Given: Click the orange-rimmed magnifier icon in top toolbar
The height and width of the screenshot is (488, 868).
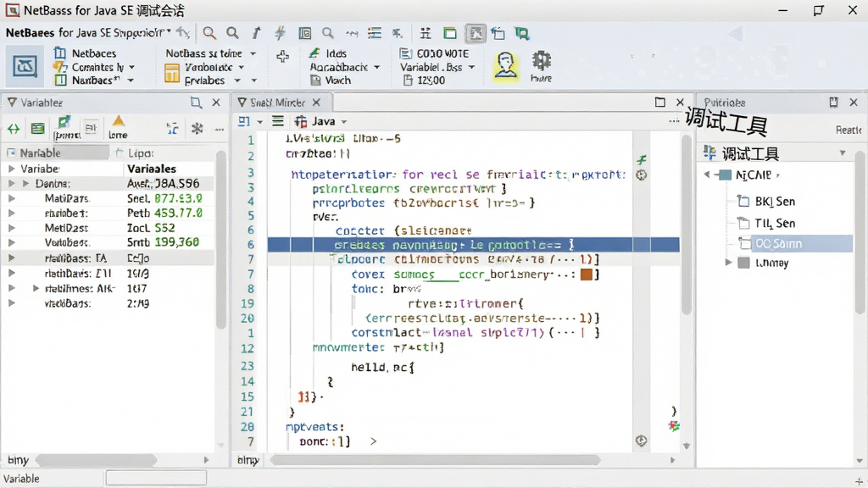Looking at the screenshot, I should (209, 33).
